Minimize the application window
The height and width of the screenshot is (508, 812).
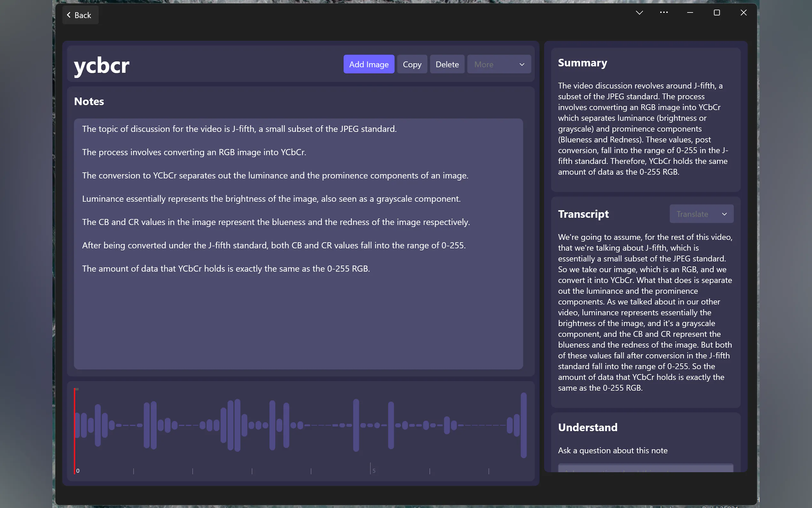[x=690, y=13]
